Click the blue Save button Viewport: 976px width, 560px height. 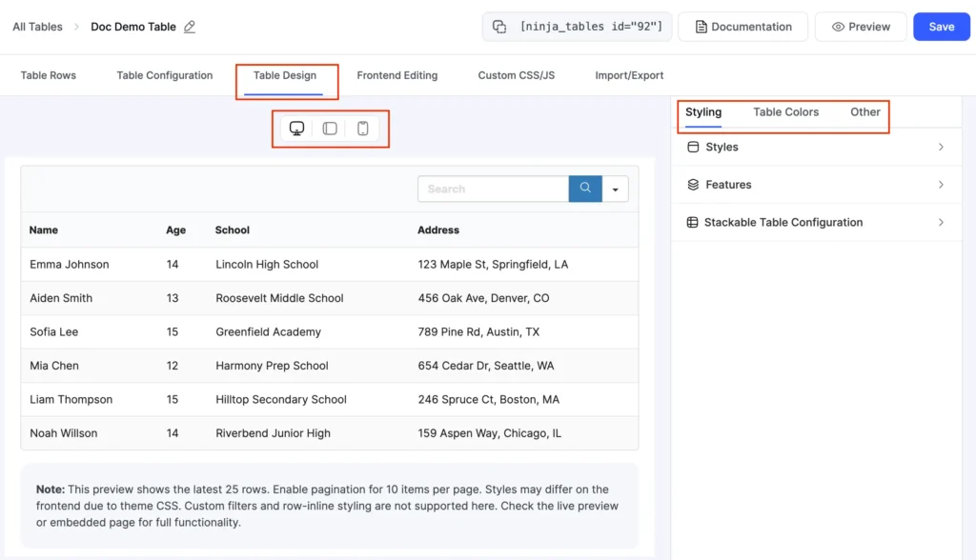(941, 27)
